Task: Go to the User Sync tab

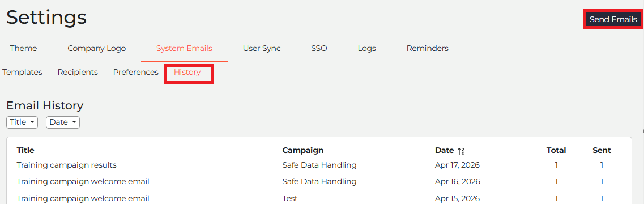Action: [262, 49]
